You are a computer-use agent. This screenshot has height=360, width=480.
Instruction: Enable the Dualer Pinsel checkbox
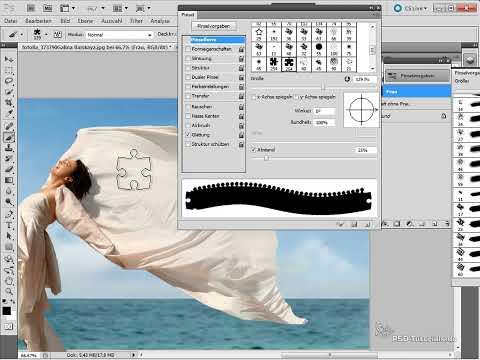[188, 77]
